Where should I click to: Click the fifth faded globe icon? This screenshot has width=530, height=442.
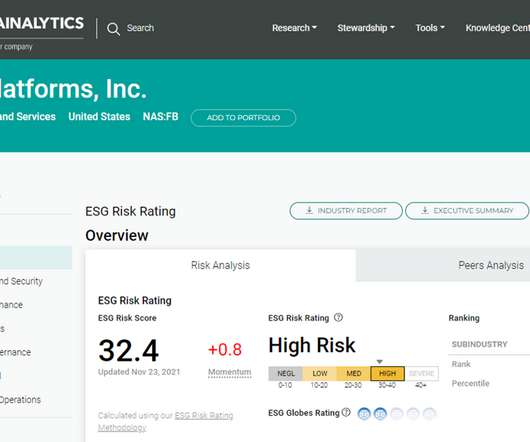click(429, 414)
